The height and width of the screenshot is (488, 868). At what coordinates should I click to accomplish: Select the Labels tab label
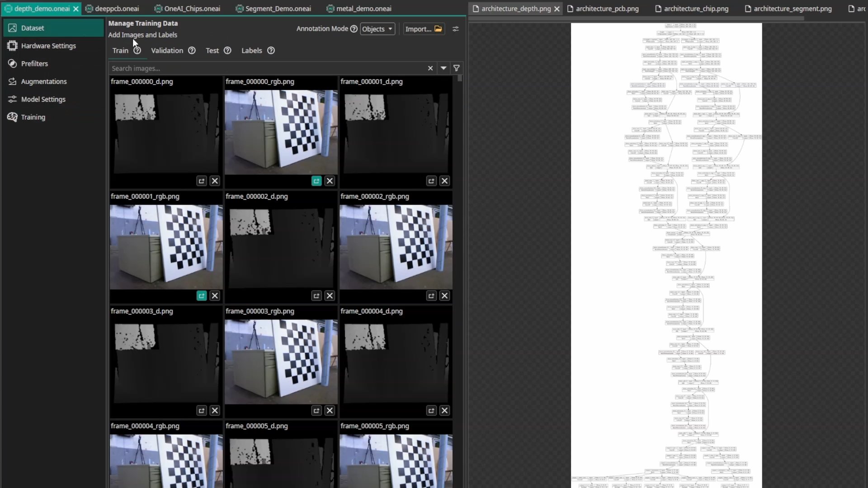click(x=251, y=51)
